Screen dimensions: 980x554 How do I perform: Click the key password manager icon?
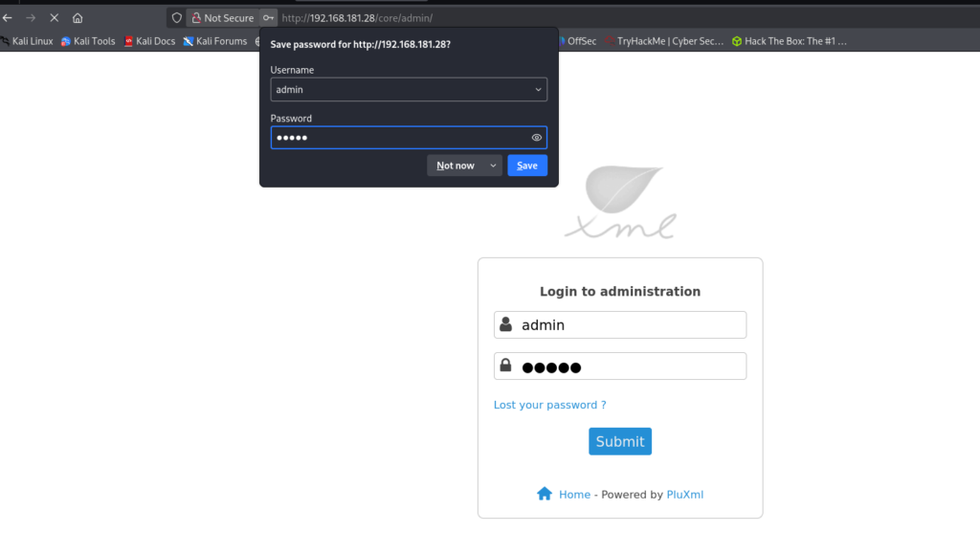pyautogui.click(x=269, y=17)
